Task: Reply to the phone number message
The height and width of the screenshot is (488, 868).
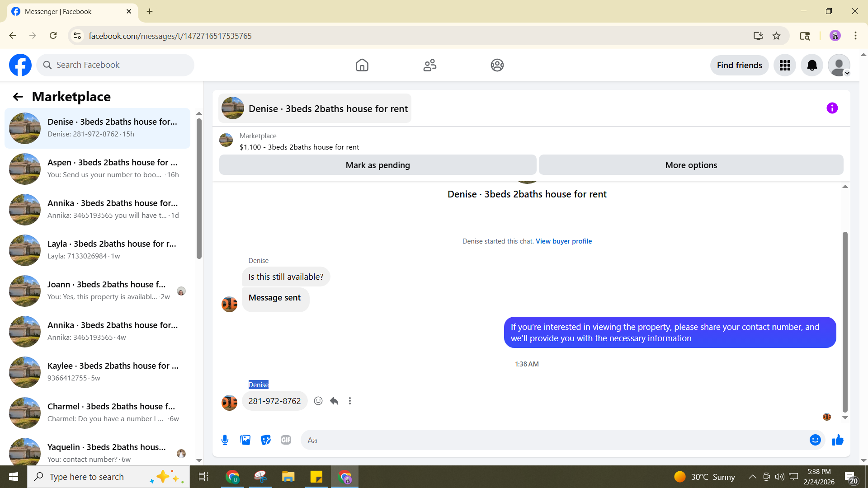Action: (334, 401)
